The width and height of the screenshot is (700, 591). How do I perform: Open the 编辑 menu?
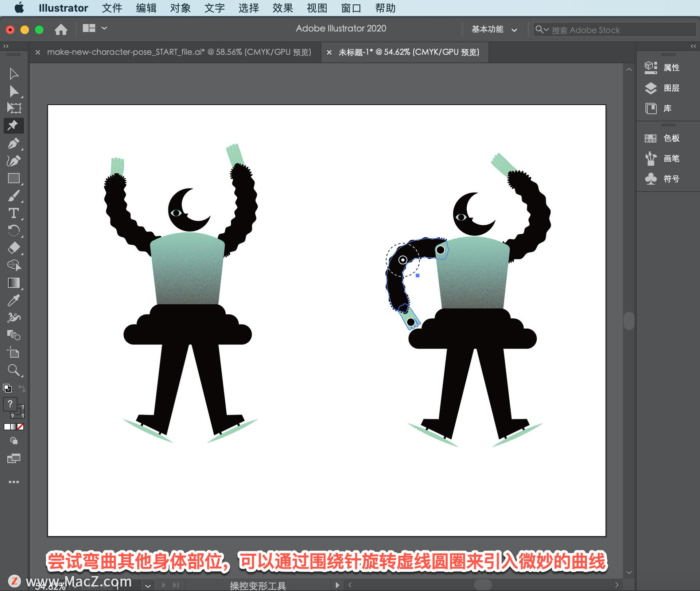(x=146, y=8)
